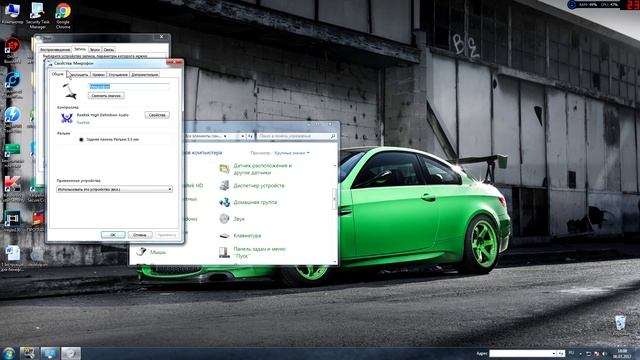Open the Google Chrome desktop shortcut

tap(63, 16)
